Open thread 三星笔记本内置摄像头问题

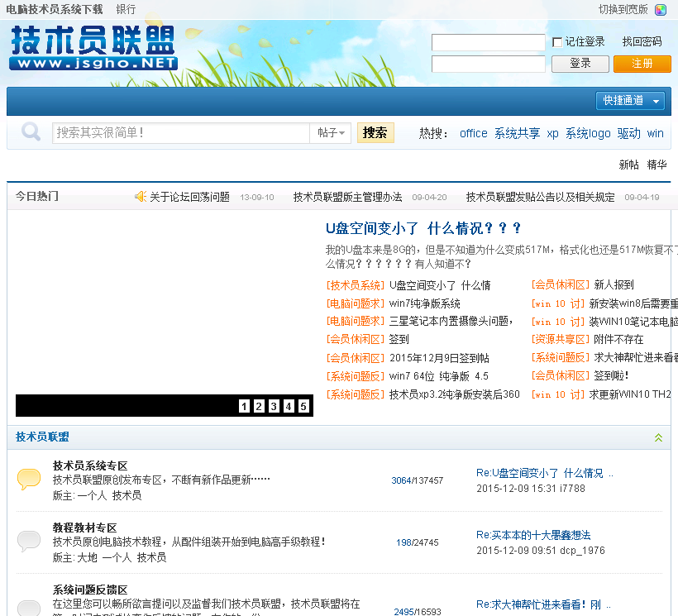[451, 321]
